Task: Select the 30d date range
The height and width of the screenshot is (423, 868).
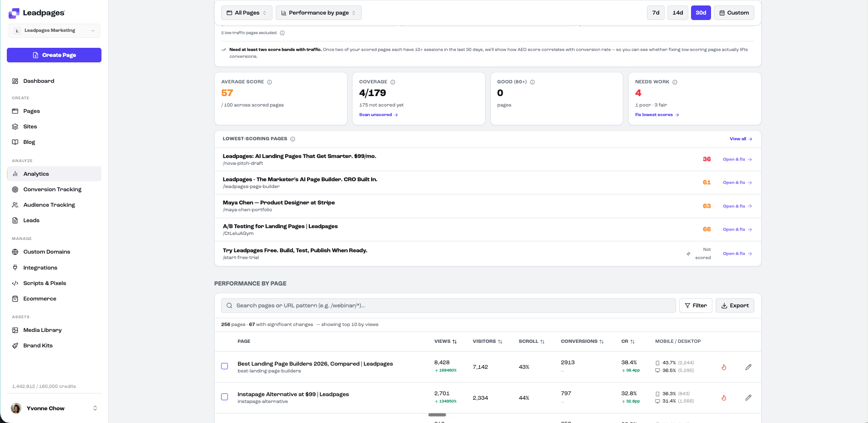Action: [x=701, y=13]
